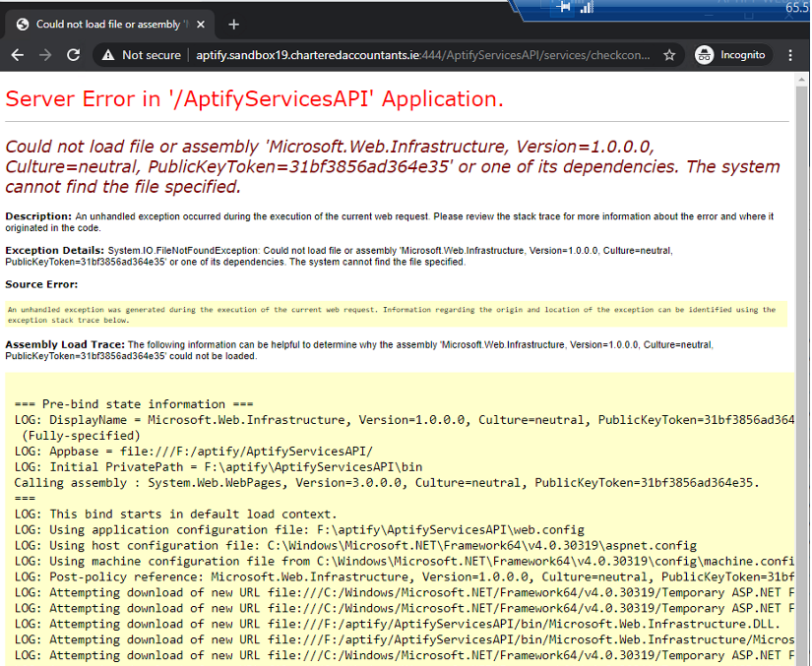Click the Incognito label button
The width and height of the screenshot is (812, 666).
coord(733,55)
